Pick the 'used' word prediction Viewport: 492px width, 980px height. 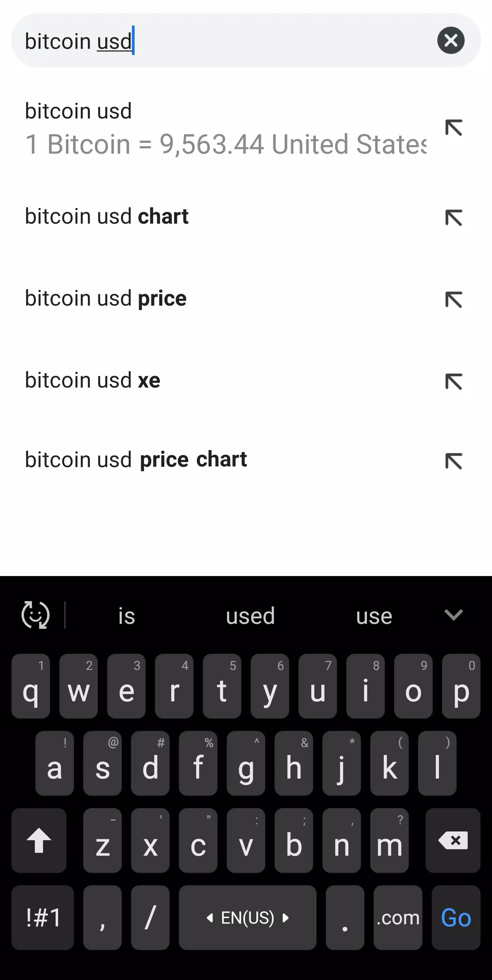coord(250,616)
